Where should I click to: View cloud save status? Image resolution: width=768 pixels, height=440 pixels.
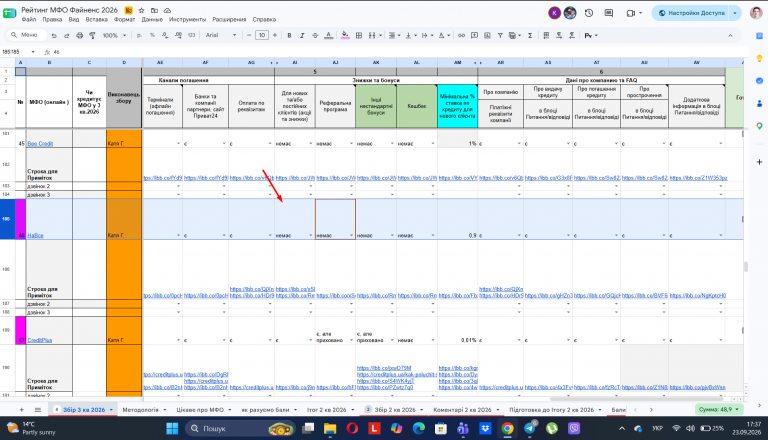coord(167,10)
